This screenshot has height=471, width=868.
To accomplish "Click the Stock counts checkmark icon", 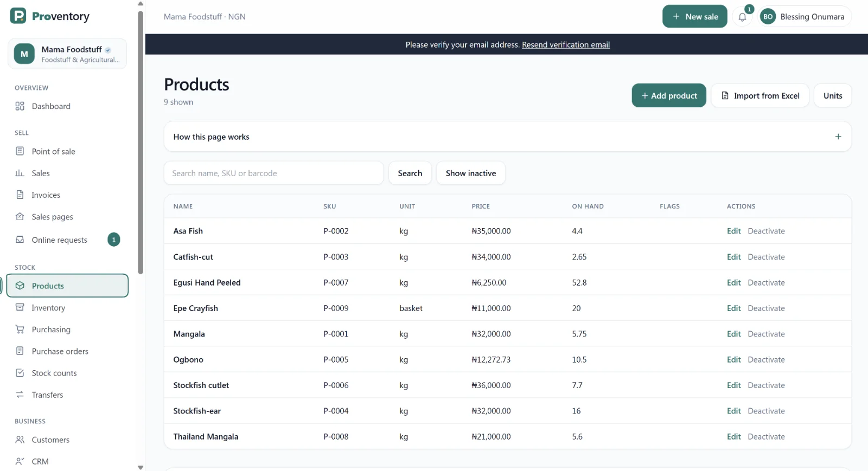I will [x=20, y=373].
